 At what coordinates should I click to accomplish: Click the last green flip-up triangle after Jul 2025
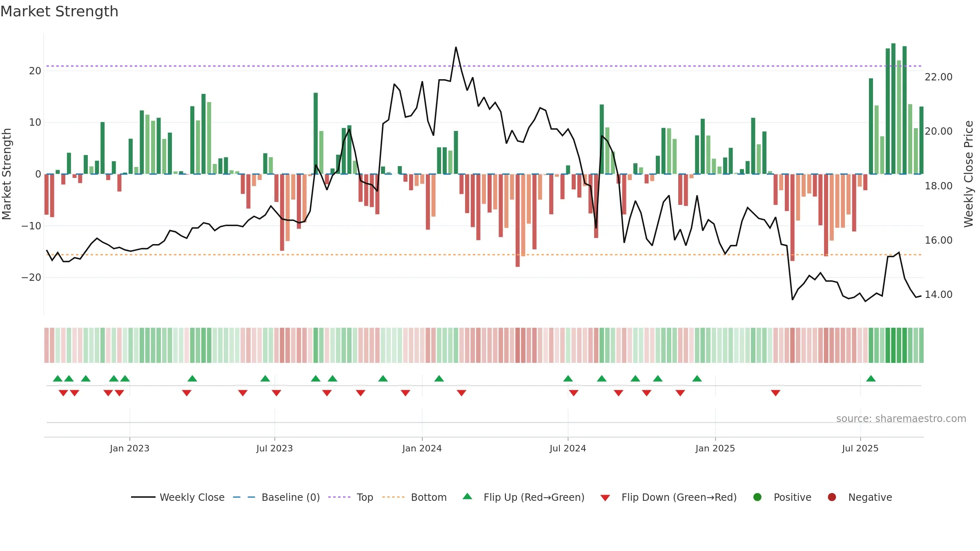click(x=871, y=378)
